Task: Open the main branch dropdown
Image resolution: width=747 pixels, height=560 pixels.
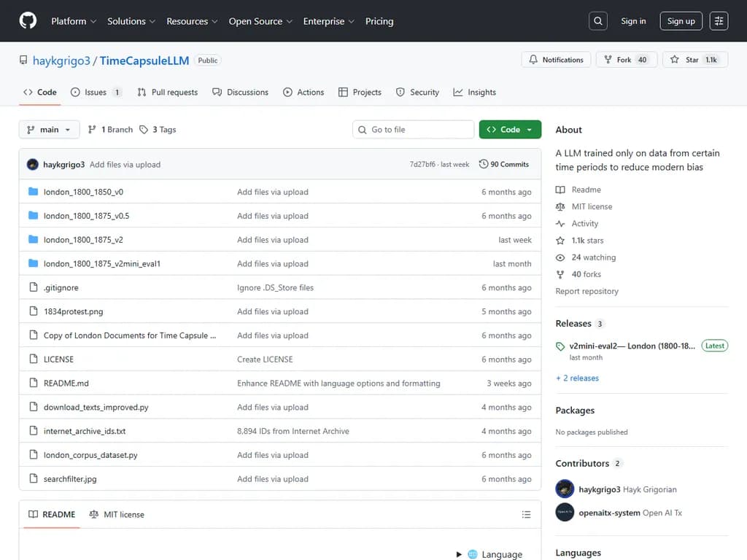Action: 49,130
